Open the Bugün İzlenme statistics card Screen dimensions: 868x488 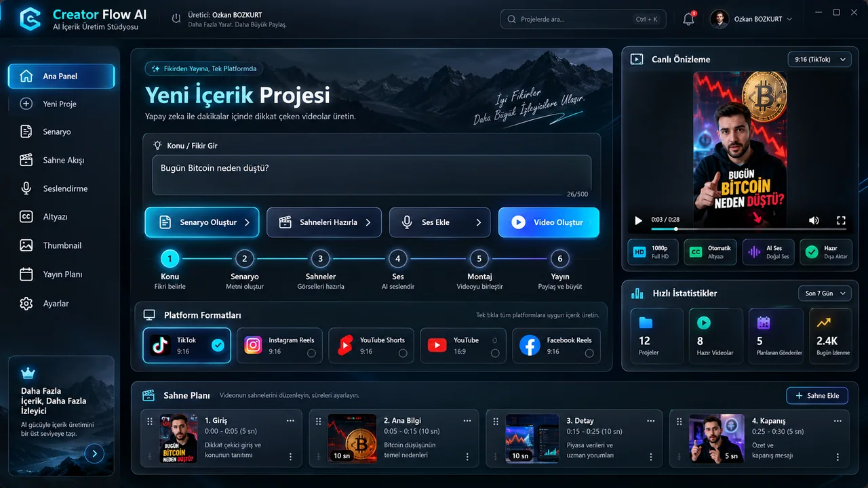pyautogui.click(x=831, y=336)
